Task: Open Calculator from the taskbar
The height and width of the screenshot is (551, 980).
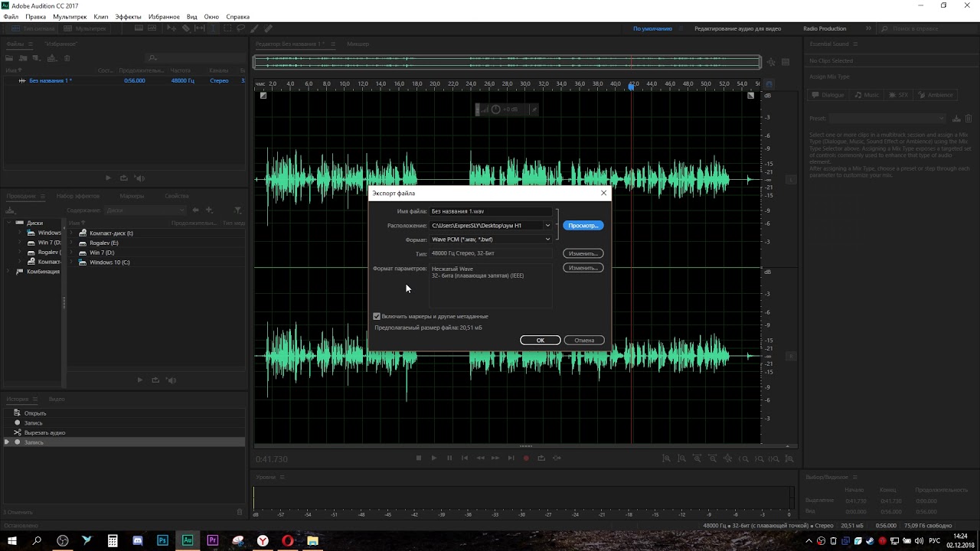Action: (113, 540)
